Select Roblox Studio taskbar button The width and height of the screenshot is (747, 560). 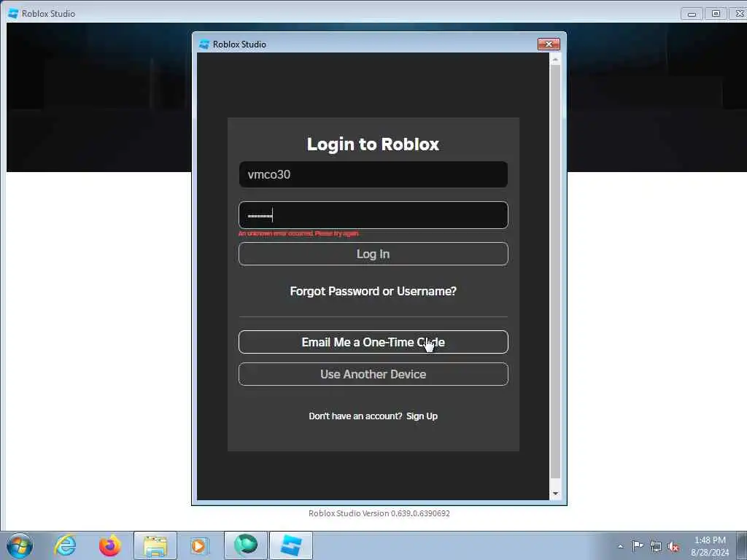pos(291,545)
